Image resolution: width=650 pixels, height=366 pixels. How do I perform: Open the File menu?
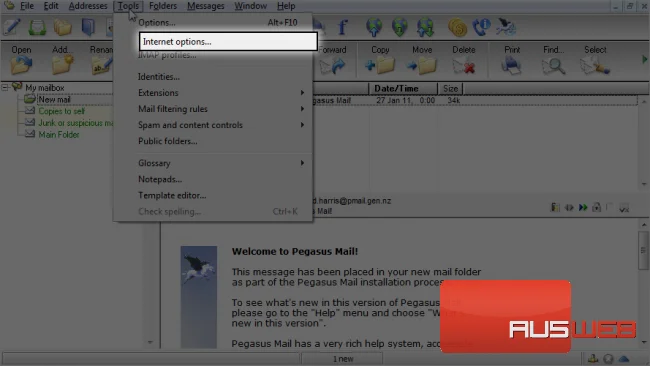[27, 6]
